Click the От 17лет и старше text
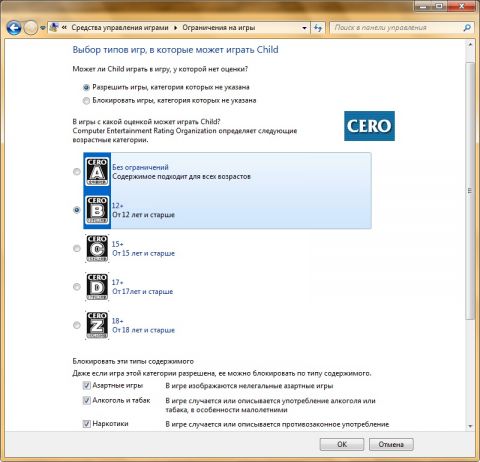Viewport: 480px width, 462px height. pyautogui.click(x=143, y=292)
